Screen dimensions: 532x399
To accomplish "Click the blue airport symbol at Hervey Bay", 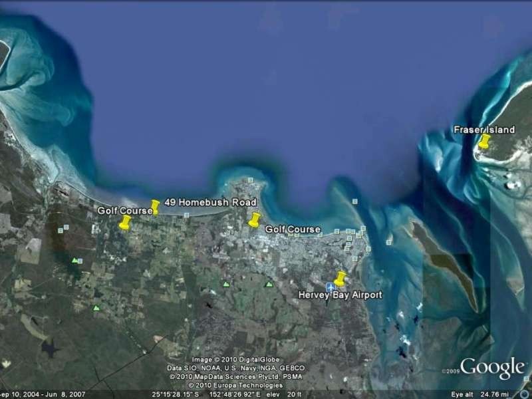I will coord(331,287).
